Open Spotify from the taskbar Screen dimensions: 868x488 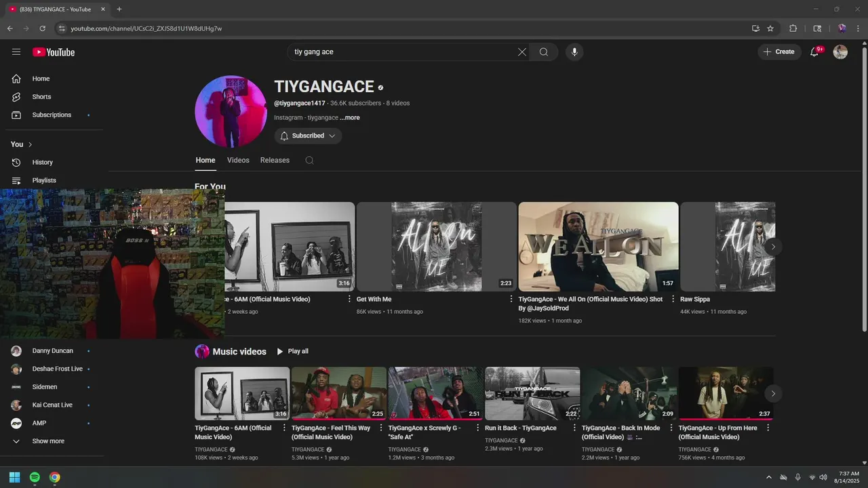[35, 477]
